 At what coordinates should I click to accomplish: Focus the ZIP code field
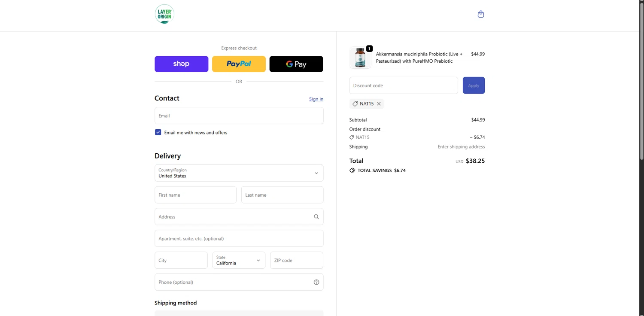coord(296,260)
